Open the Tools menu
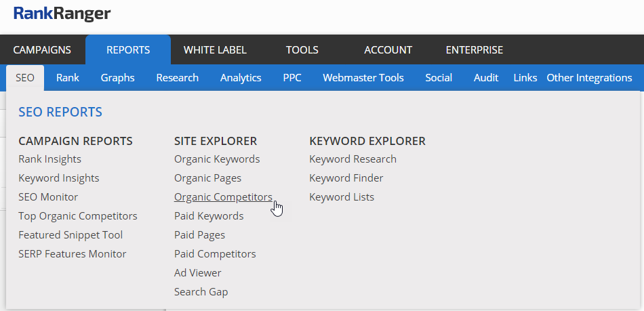Screen dimensions: 644x311 pyautogui.click(x=302, y=50)
